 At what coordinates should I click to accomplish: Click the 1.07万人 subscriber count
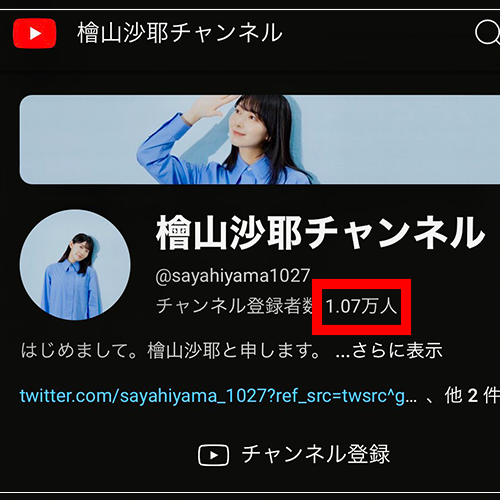361,306
